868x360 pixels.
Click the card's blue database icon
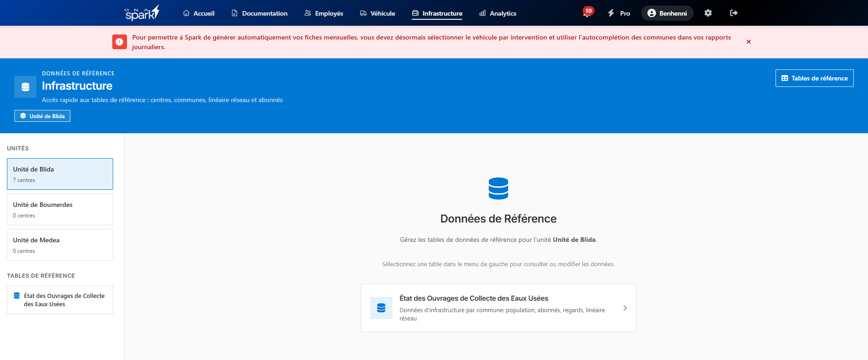click(x=381, y=308)
